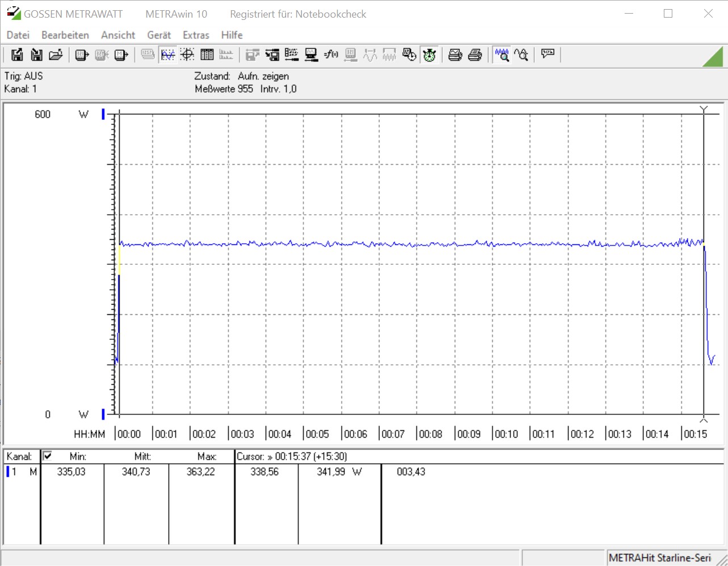Click the printer with graph print icon
728x566 pixels.
pyautogui.click(x=455, y=55)
